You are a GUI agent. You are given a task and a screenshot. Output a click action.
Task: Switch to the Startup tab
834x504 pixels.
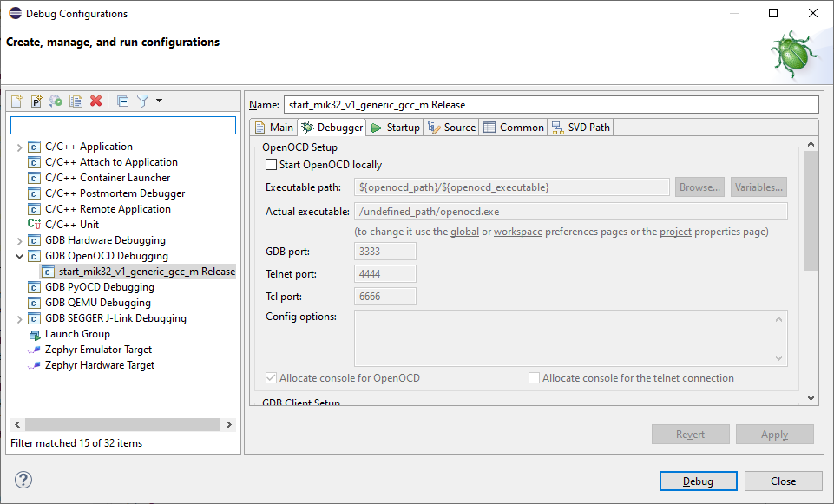[396, 128]
